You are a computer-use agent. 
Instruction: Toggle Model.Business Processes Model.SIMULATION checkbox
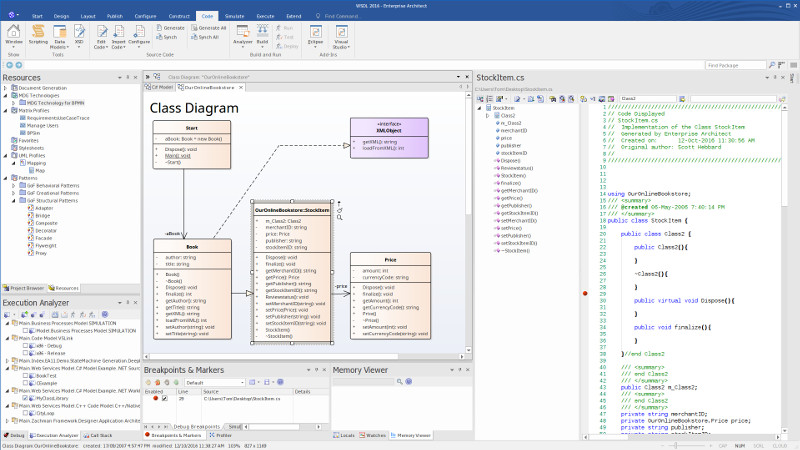click(26, 331)
